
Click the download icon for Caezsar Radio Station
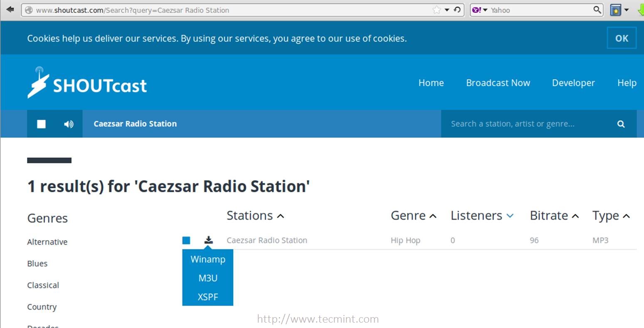click(209, 240)
